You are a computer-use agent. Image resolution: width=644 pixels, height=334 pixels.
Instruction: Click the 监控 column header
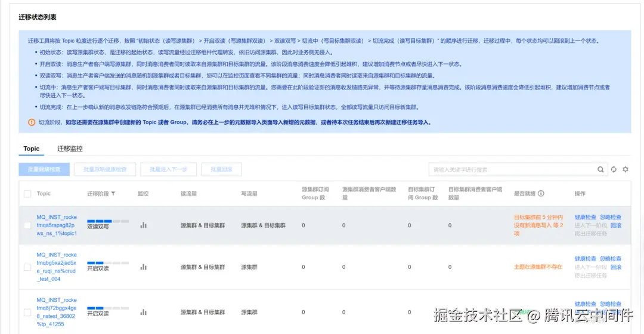[143, 193]
